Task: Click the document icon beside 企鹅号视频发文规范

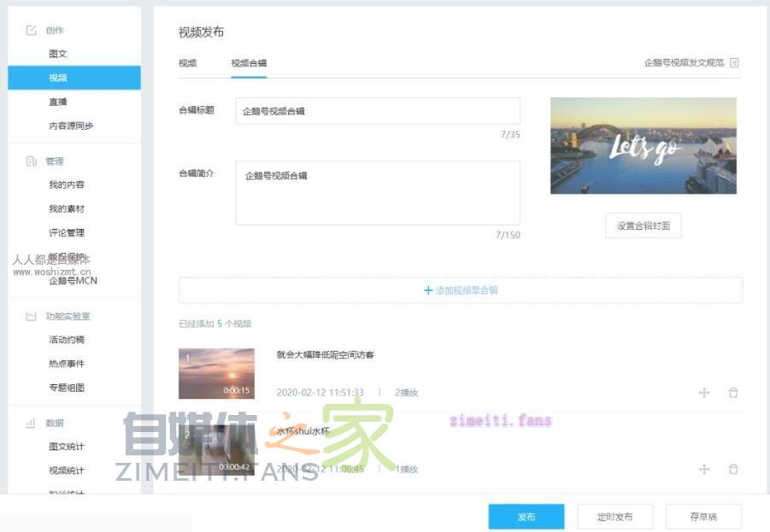Action: tap(733, 62)
